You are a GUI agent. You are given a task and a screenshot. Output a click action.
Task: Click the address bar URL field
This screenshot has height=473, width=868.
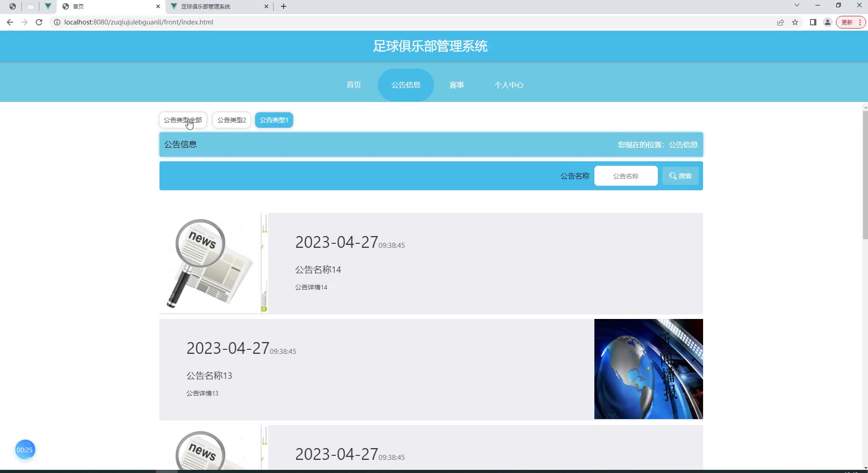pos(408,22)
